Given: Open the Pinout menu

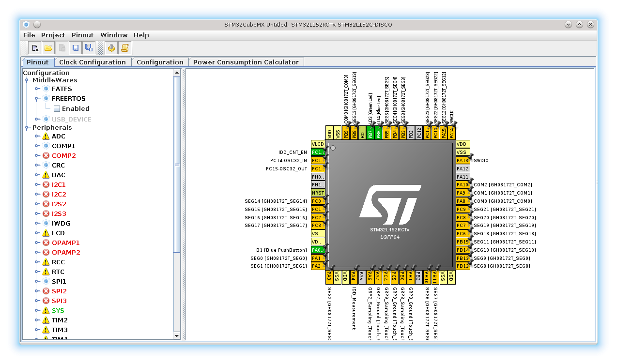Looking at the screenshot, I should pos(82,35).
